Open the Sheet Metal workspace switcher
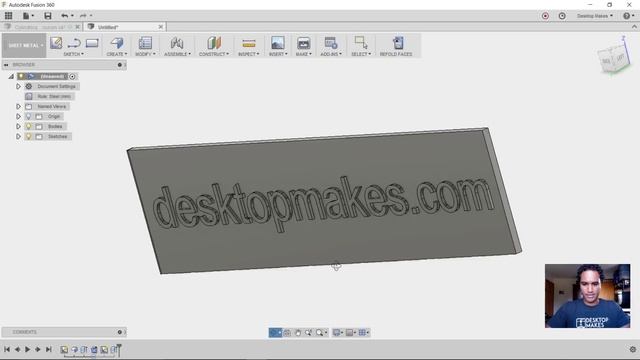Screen dimensions: 640x360 coord(24,45)
